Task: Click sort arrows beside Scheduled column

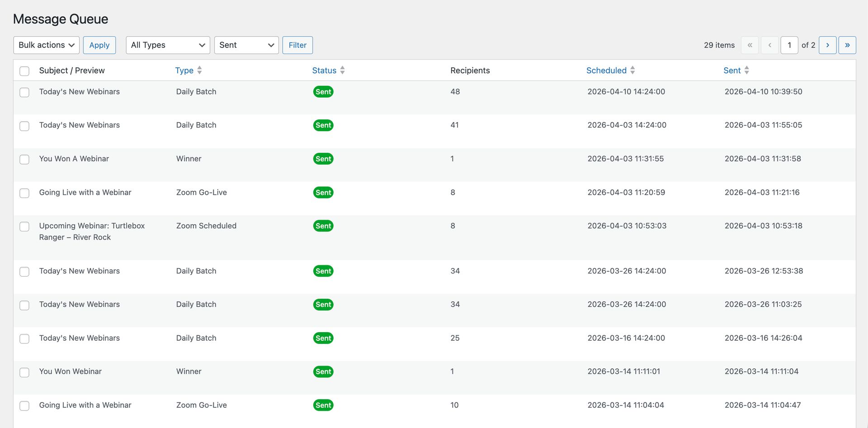Action: click(632, 70)
